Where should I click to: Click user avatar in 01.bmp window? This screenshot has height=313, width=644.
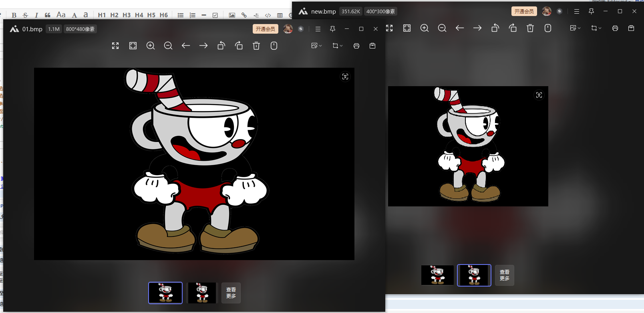pos(288,29)
